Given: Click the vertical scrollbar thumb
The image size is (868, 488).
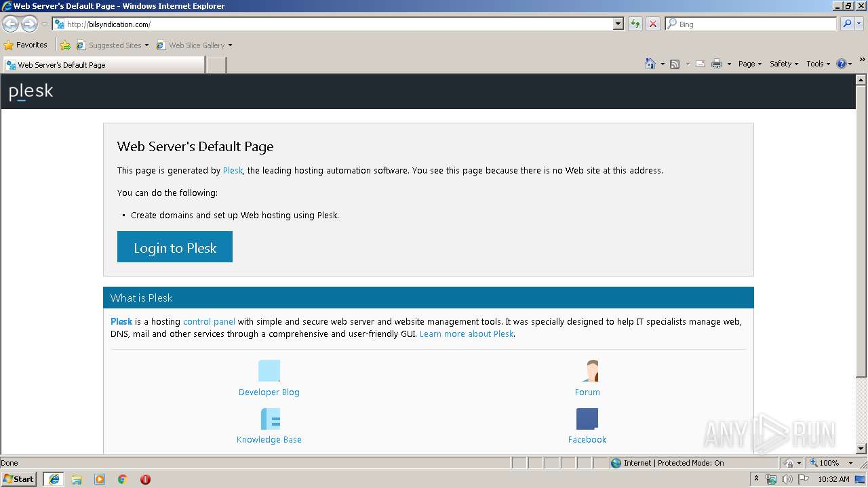Looking at the screenshot, I should (861, 231).
